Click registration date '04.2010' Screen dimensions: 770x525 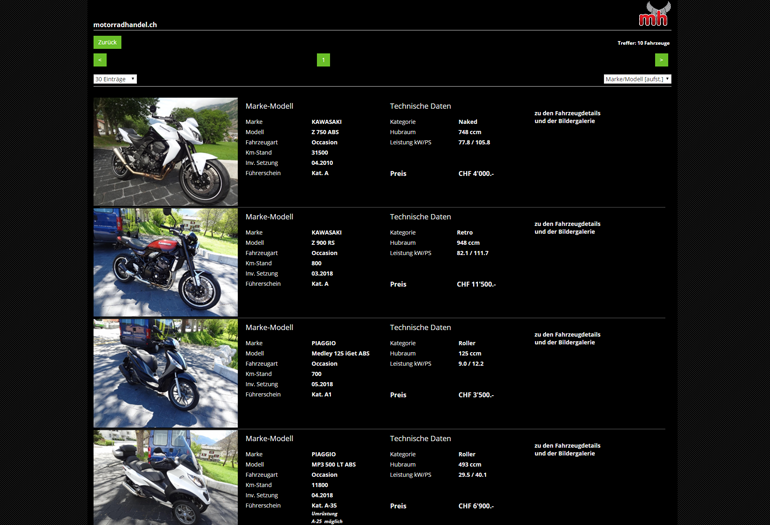(x=322, y=163)
